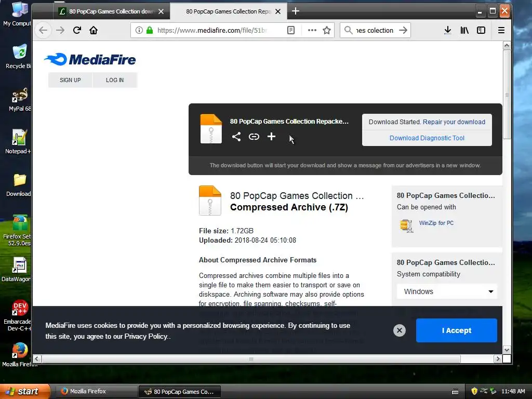The width and height of the screenshot is (532, 399).
Task: Submit search with the arrow button
Action: pos(403,30)
